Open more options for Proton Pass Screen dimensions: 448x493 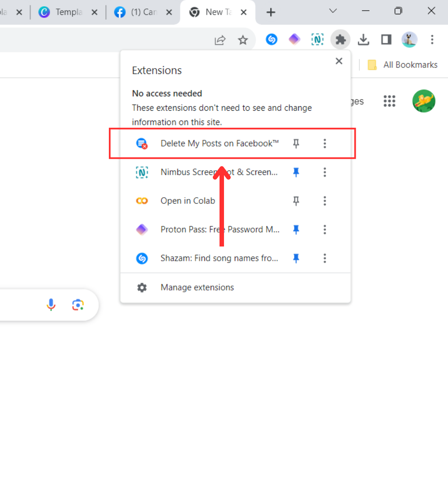pos(325,229)
